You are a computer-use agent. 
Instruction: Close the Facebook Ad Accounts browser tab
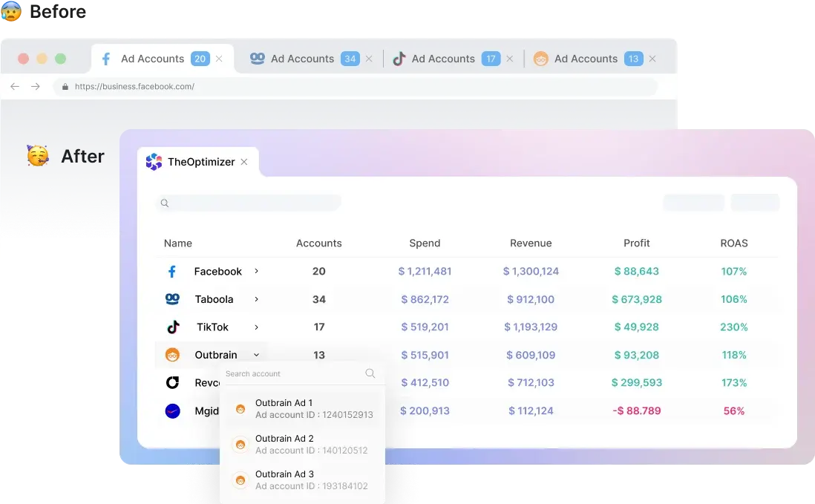click(x=219, y=59)
